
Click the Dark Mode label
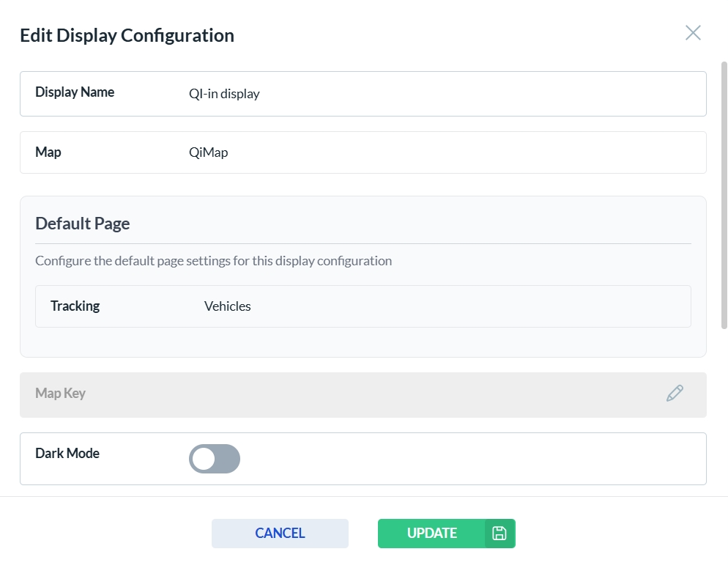click(x=67, y=454)
